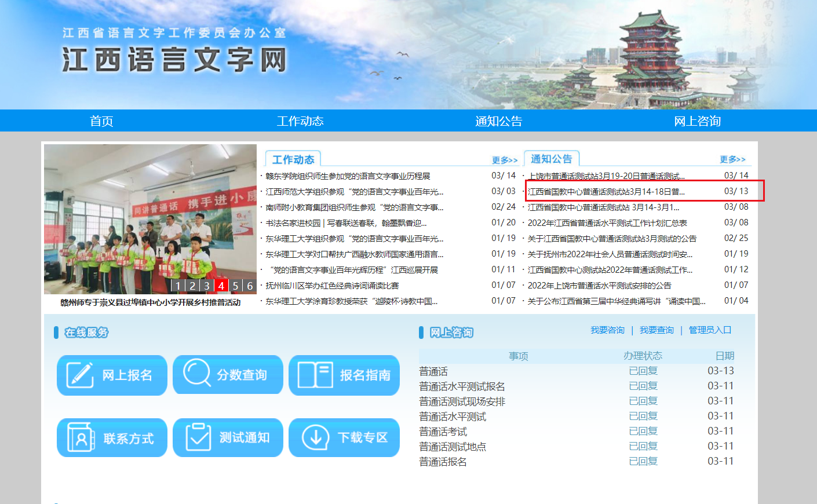Click the 我要咨询 link
This screenshot has width=817, height=504.
(607, 330)
